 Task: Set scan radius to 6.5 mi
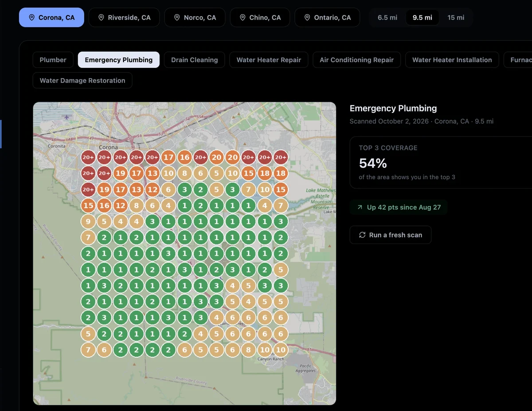click(x=387, y=17)
